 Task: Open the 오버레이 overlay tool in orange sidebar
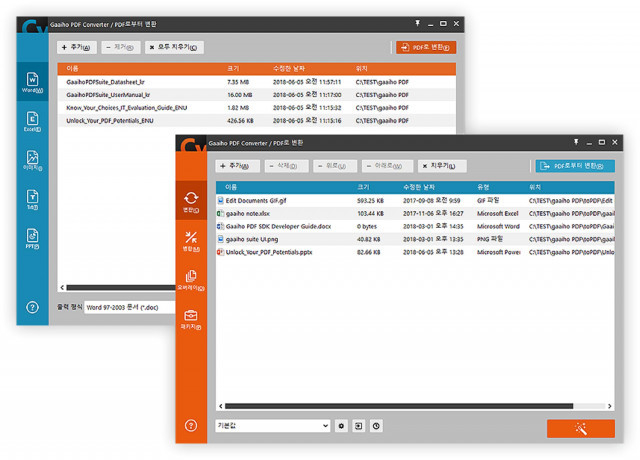[x=191, y=280]
